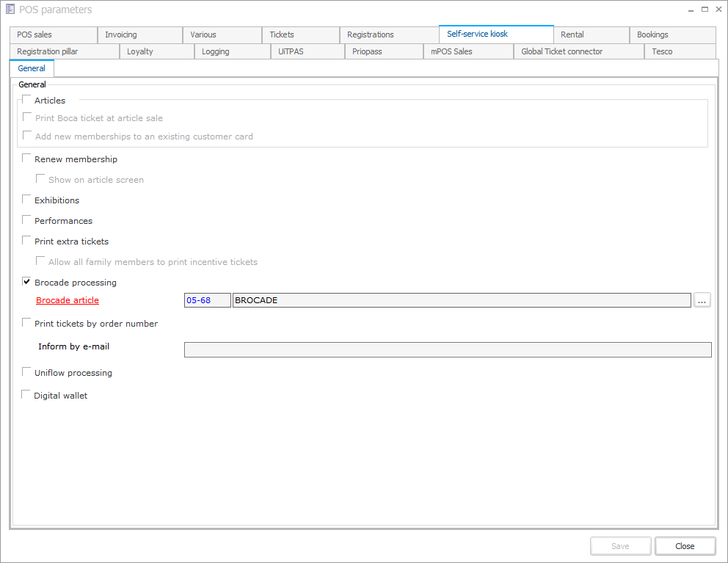728x563 pixels.
Task: Check the Uniflow processing option
Action: [27, 372]
